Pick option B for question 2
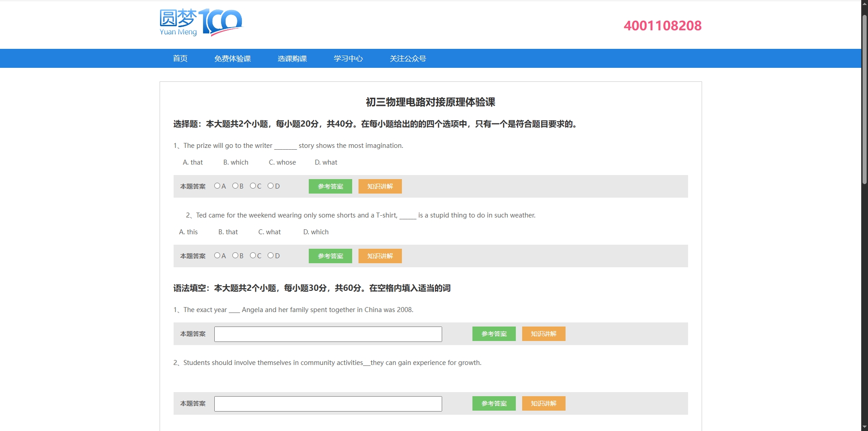 pyautogui.click(x=235, y=256)
